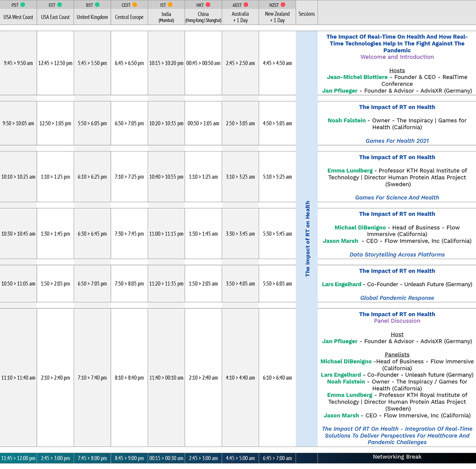Open the Data Storytelling Across Platforms talk
This screenshot has height=469, width=476.
click(x=397, y=255)
